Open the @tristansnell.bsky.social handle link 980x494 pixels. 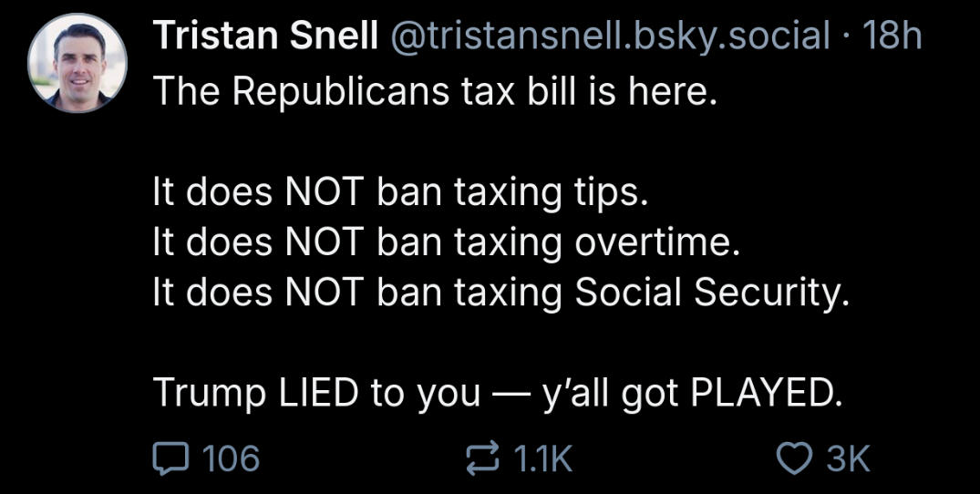[610, 36]
